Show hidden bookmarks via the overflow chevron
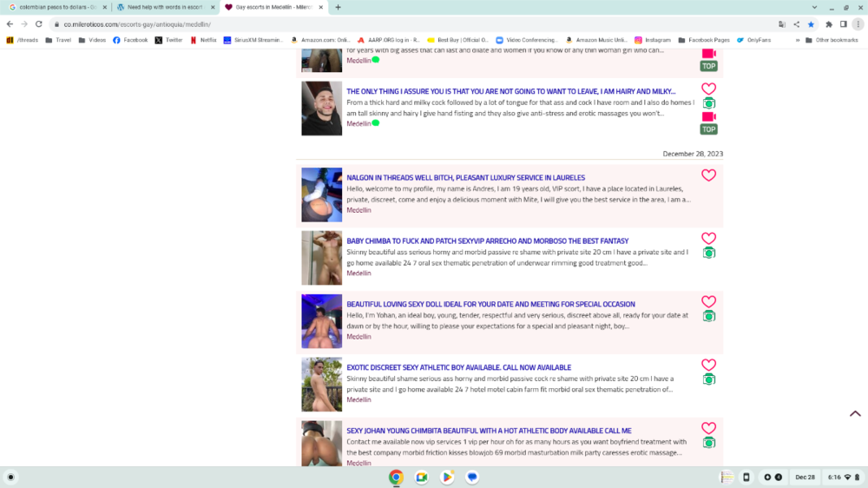Screen dimensions: 868x488 click(x=797, y=40)
